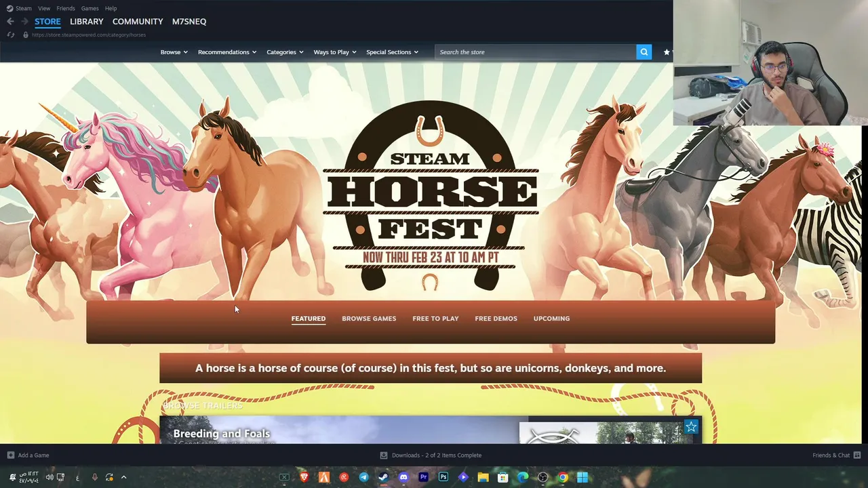868x488 pixels.
Task: Click the taskbar clock and date
Action: pos(29,477)
